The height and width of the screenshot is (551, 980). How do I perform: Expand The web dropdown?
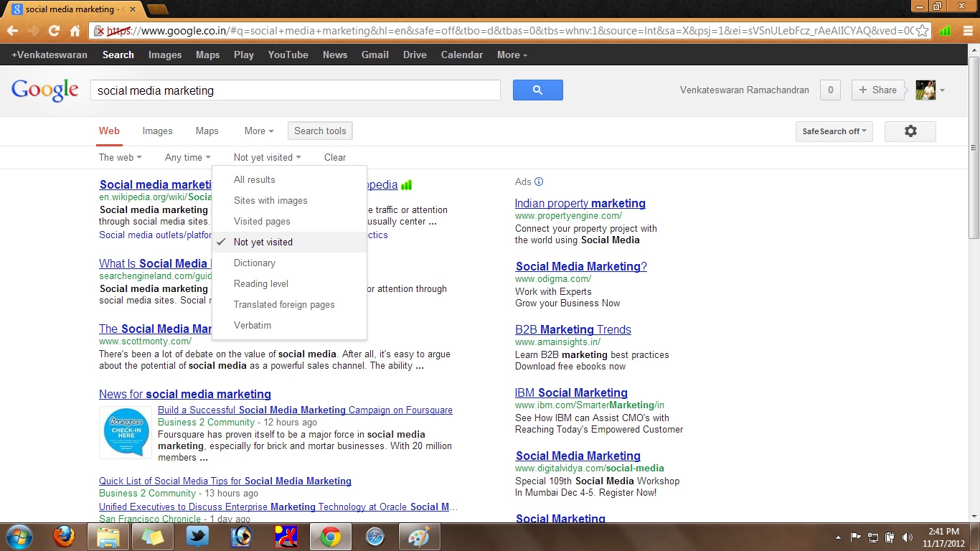[x=120, y=157]
